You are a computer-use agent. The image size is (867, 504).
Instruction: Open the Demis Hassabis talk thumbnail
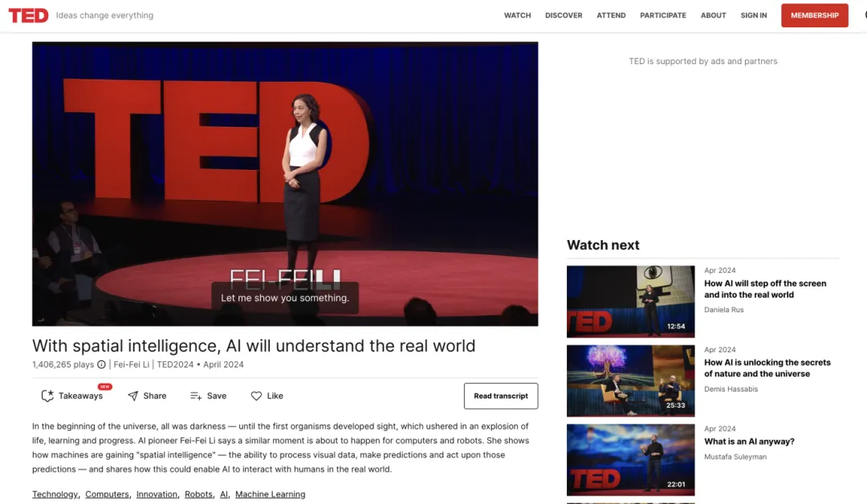630,380
